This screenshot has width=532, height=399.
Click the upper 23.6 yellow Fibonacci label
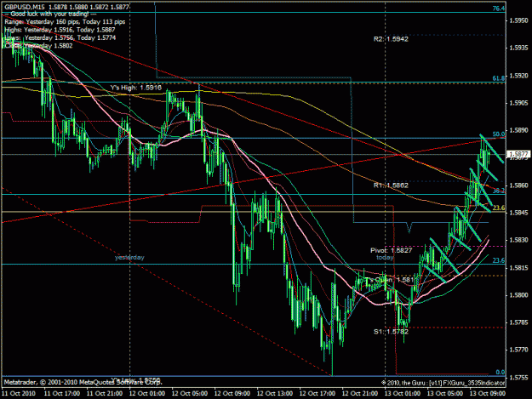click(499, 208)
